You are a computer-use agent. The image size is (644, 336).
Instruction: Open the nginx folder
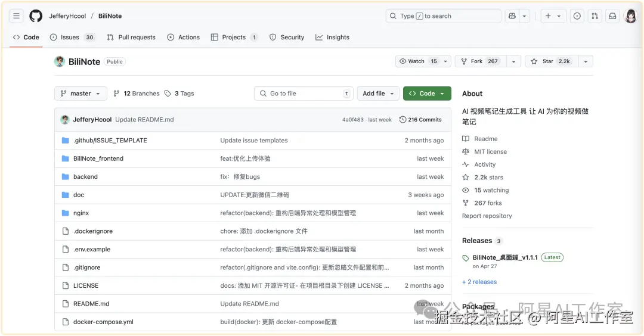81,213
